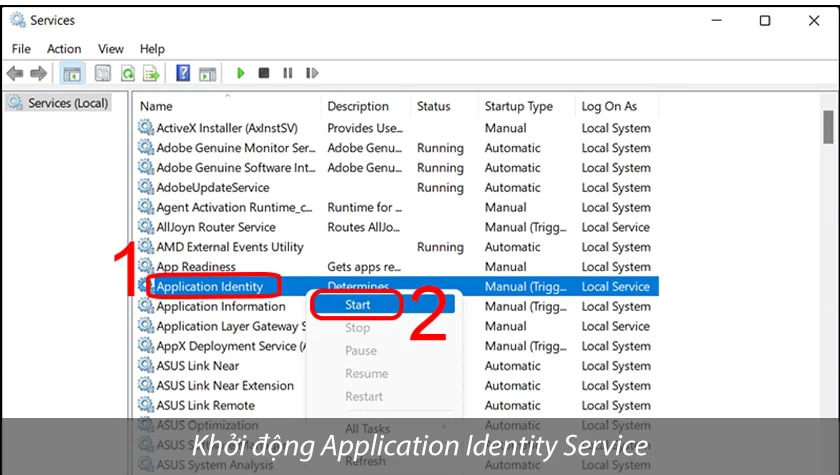Select AppX Deployment Service row
This screenshot has height=475, width=840.
[231, 346]
